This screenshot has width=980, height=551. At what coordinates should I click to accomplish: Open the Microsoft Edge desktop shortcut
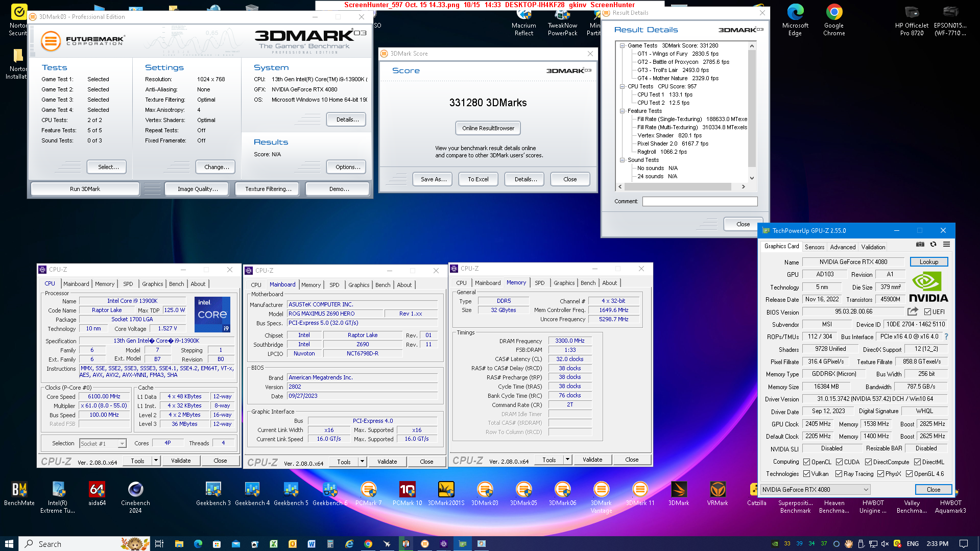795,20
